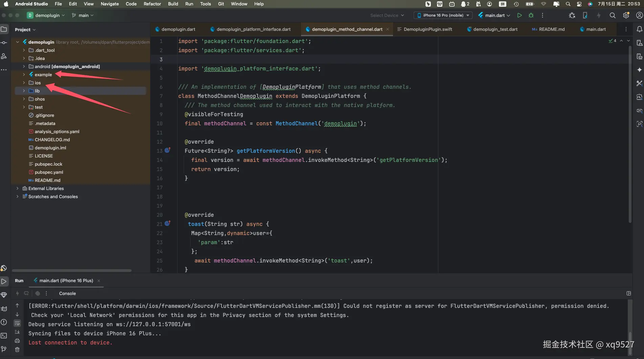Open the main branch dropdown
The height and width of the screenshot is (359, 644).
[83, 15]
